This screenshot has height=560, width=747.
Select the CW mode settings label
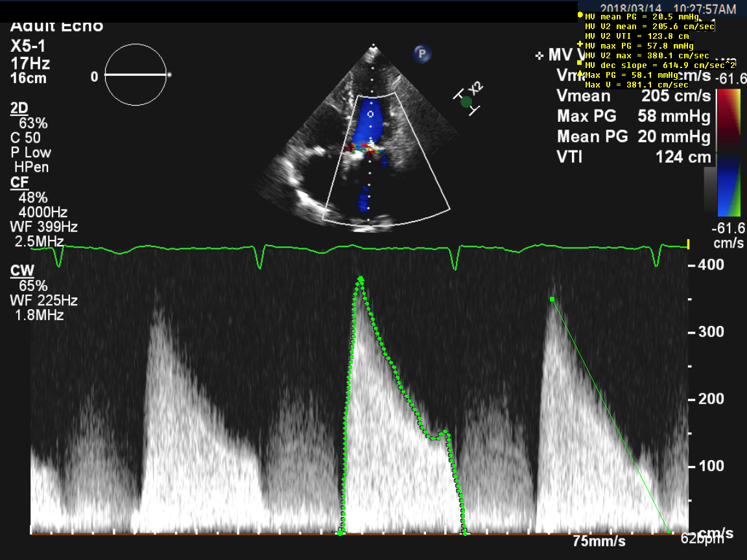(x=21, y=270)
